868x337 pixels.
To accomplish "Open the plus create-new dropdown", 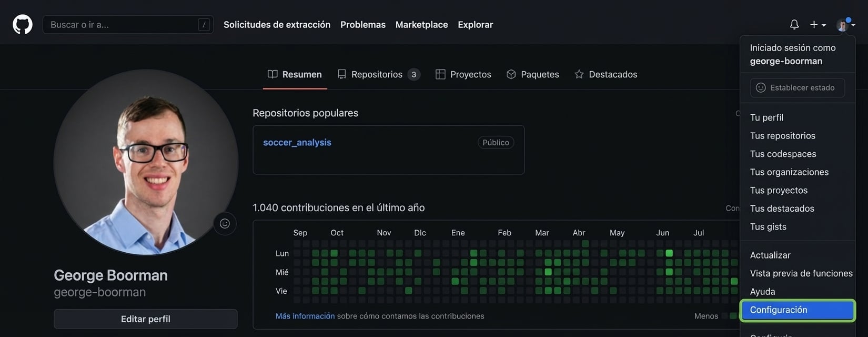I will (817, 24).
